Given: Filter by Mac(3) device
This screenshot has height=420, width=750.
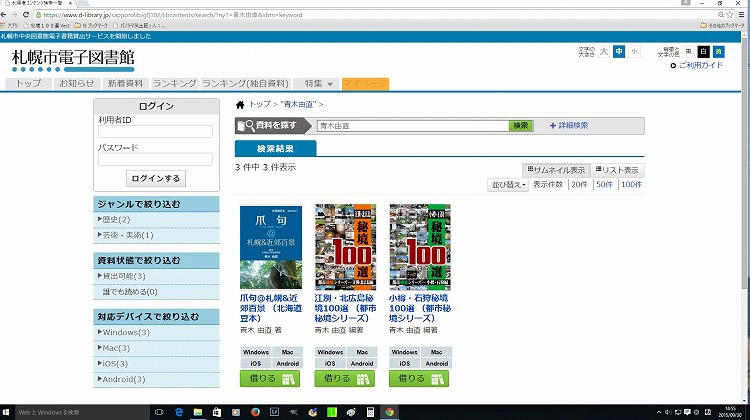Looking at the screenshot, I should click(156, 348).
